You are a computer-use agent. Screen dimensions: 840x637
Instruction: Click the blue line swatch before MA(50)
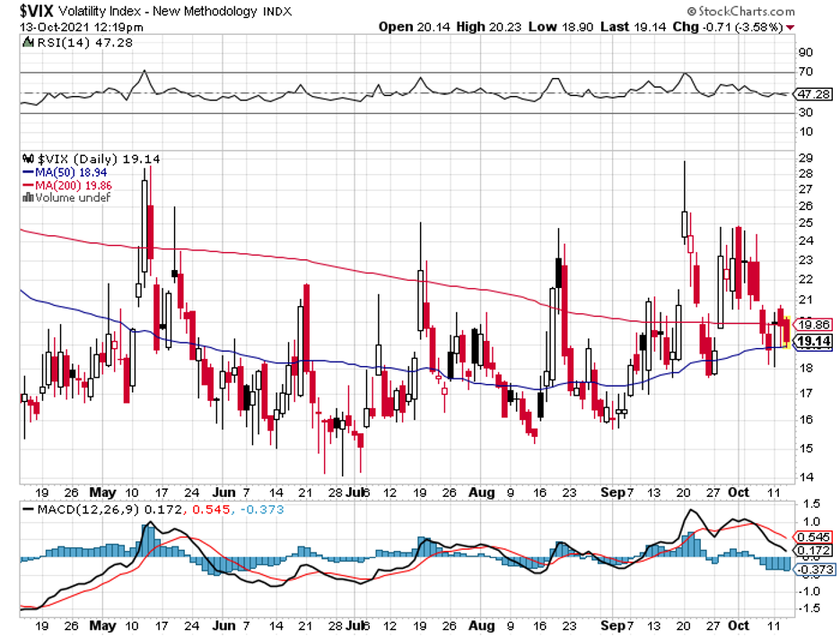28,172
